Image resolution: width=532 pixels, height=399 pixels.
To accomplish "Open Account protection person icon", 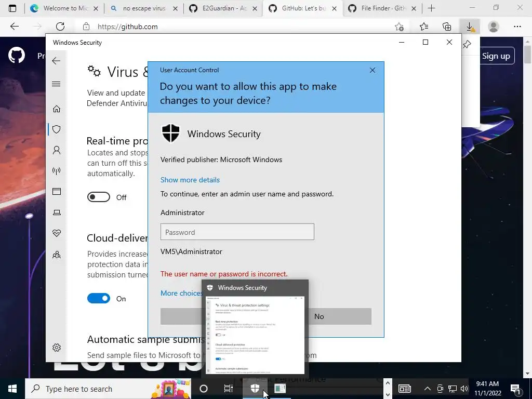I will tap(57, 150).
